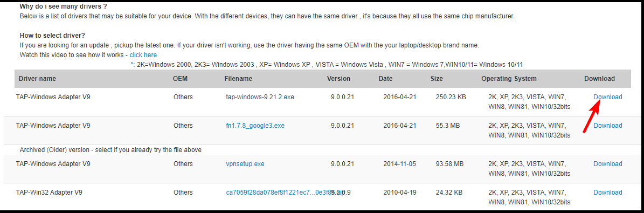Click Download link for fn1.7.8_google3.exe row
This screenshot has width=644, height=213.
[x=607, y=126]
